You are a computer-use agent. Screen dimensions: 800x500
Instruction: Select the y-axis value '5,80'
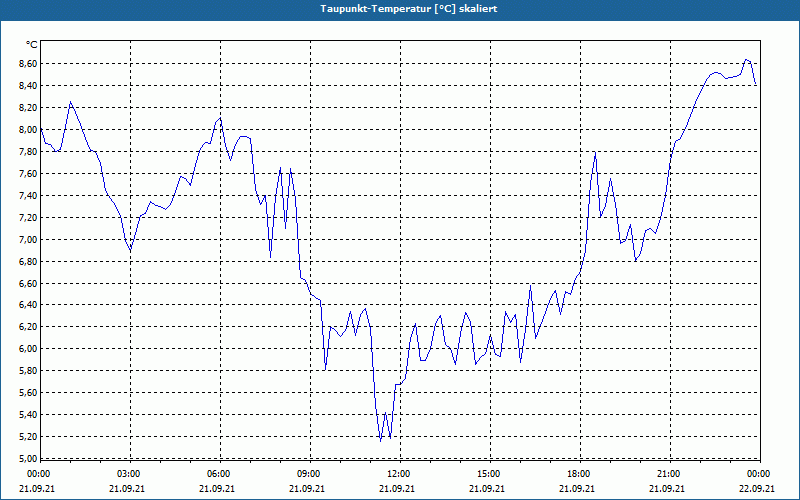[28, 371]
